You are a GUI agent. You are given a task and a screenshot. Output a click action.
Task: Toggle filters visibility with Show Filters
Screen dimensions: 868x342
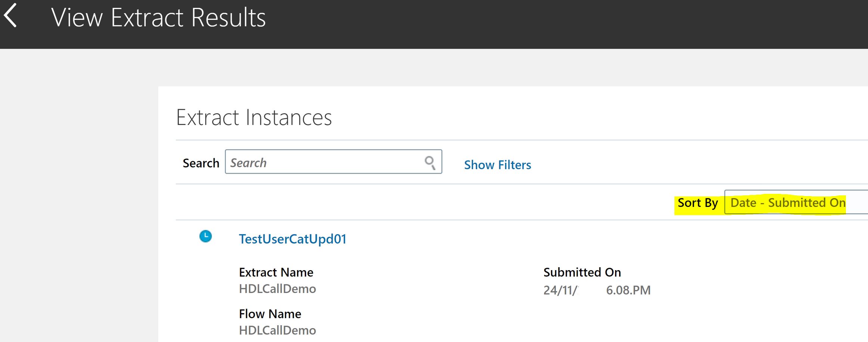click(497, 165)
